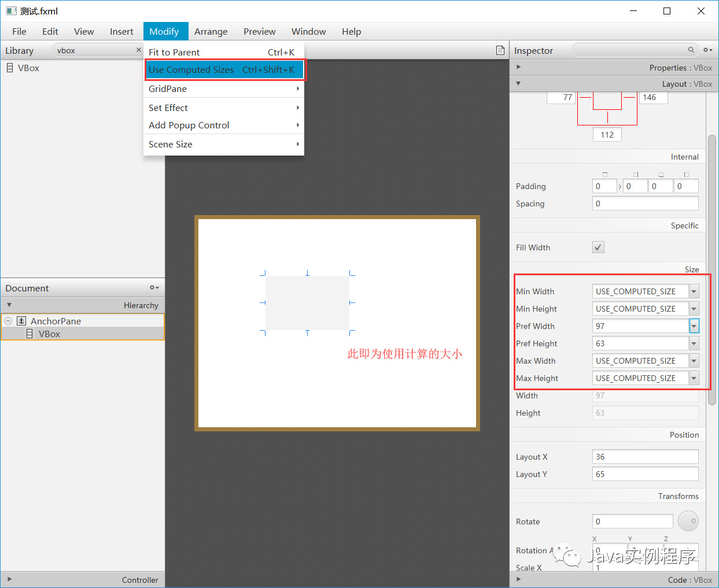Collapse the Layout : VBox section
The height and width of the screenshot is (588, 719).
(518, 83)
